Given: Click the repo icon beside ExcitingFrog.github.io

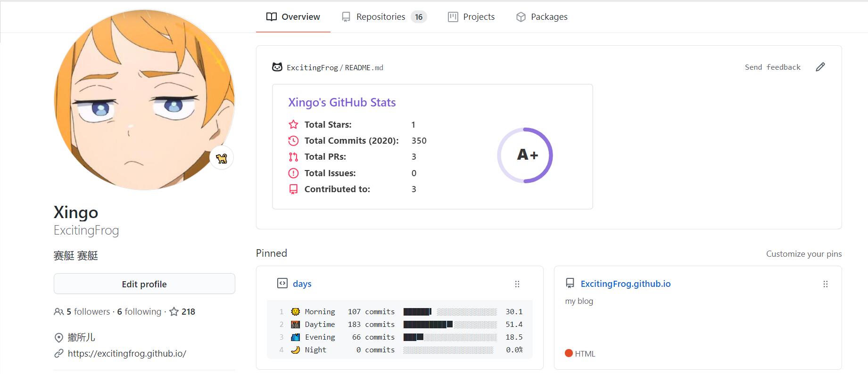Looking at the screenshot, I should [x=570, y=283].
